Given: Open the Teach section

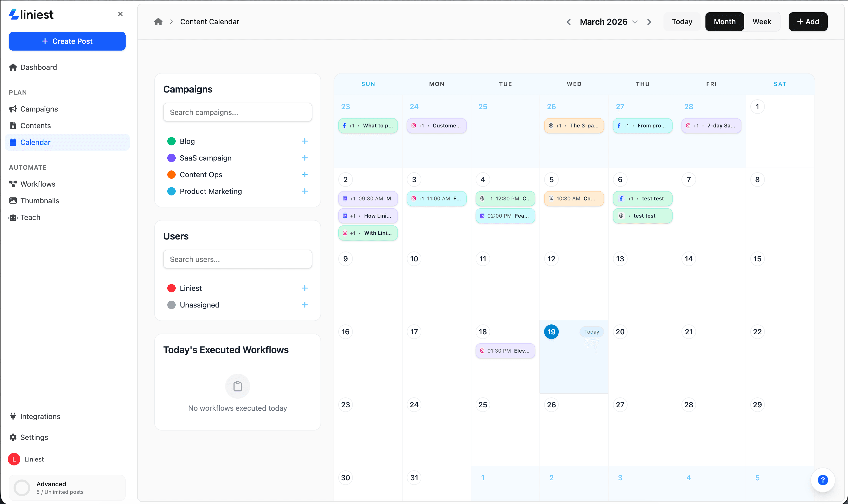Looking at the screenshot, I should [30, 217].
